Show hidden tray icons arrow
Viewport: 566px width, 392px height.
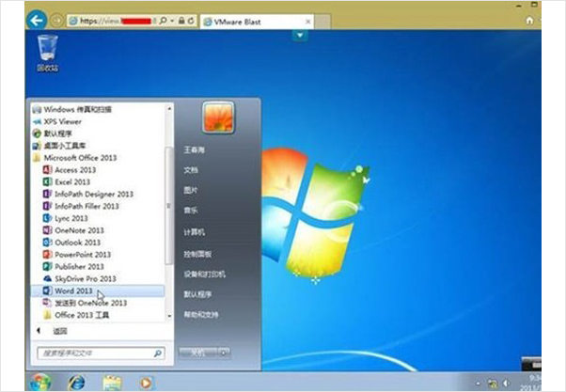(x=479, y=384)
